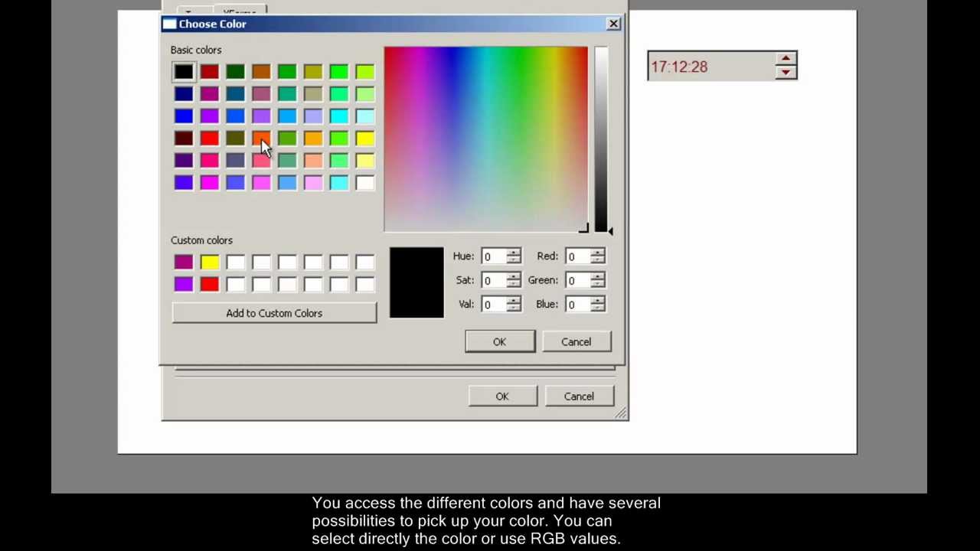Select the black swatch in Basic colors
980x551 pixels.
(x=184, y=72)
